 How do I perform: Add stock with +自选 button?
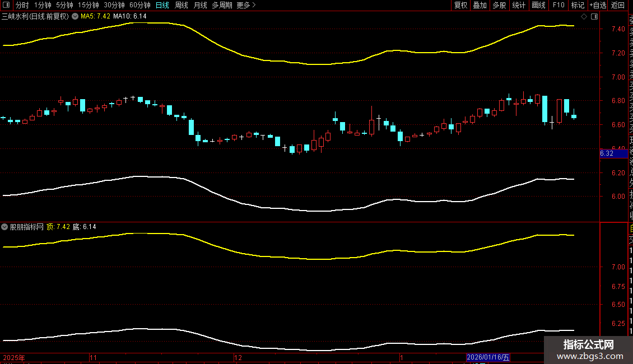[598, 5]
